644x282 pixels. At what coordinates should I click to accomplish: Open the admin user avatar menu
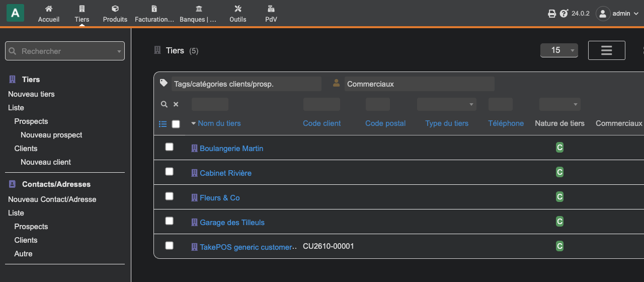click(x=603, y=14)
